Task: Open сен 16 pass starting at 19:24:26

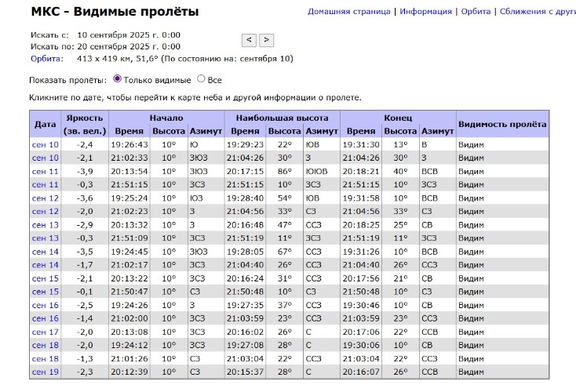Action: pyautogui.click(x=46, y=306)
